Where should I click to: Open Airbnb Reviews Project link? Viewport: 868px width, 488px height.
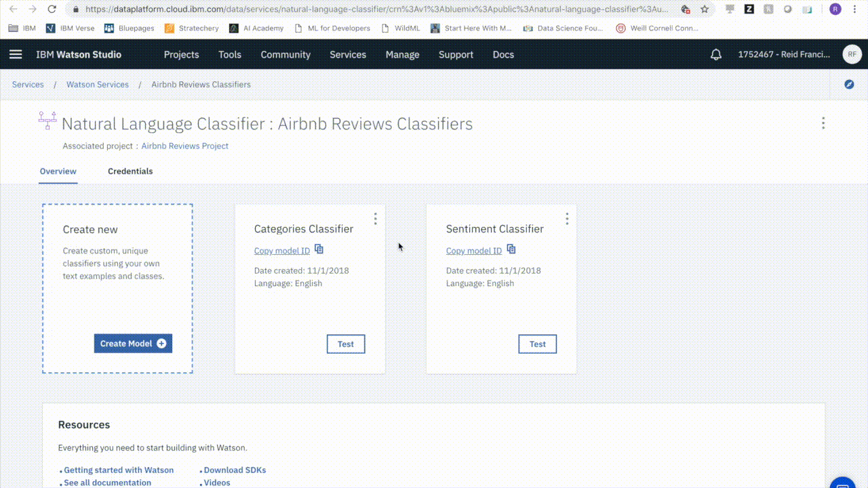[x=185, y=146]
